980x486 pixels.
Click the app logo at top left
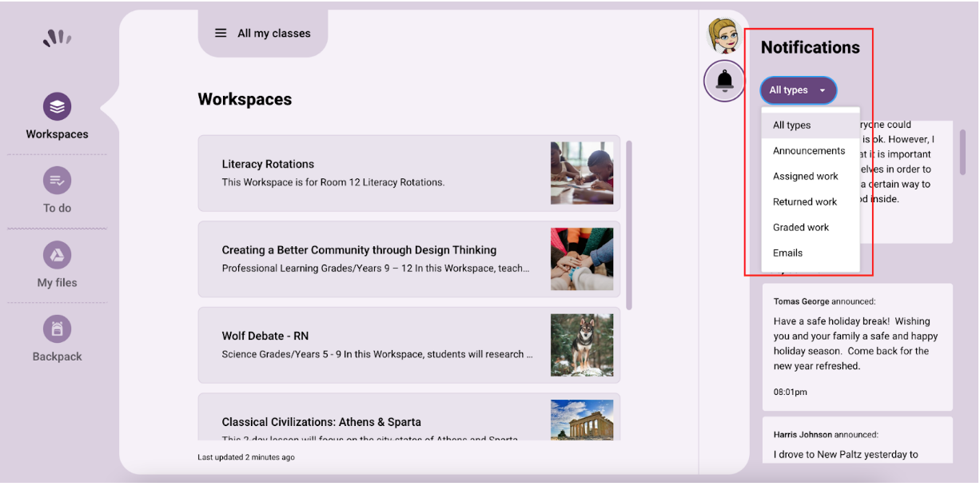click(x=57, y=38)
